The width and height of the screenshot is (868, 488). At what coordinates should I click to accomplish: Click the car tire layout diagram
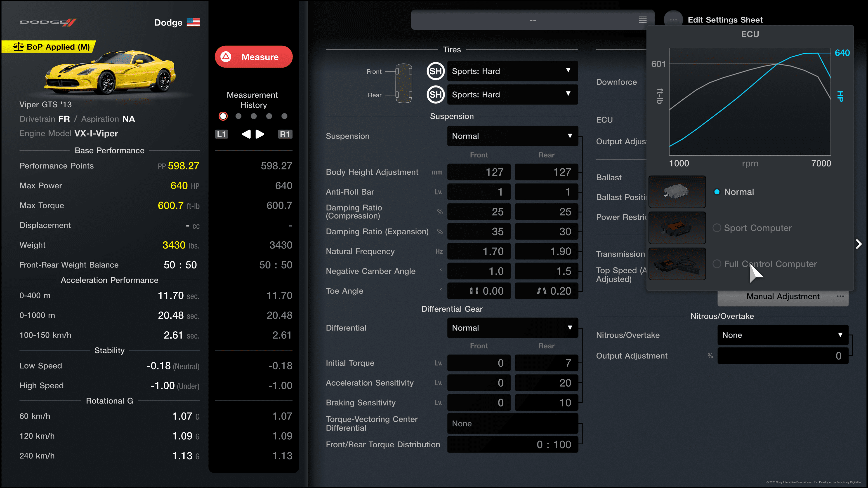[404, 83]
